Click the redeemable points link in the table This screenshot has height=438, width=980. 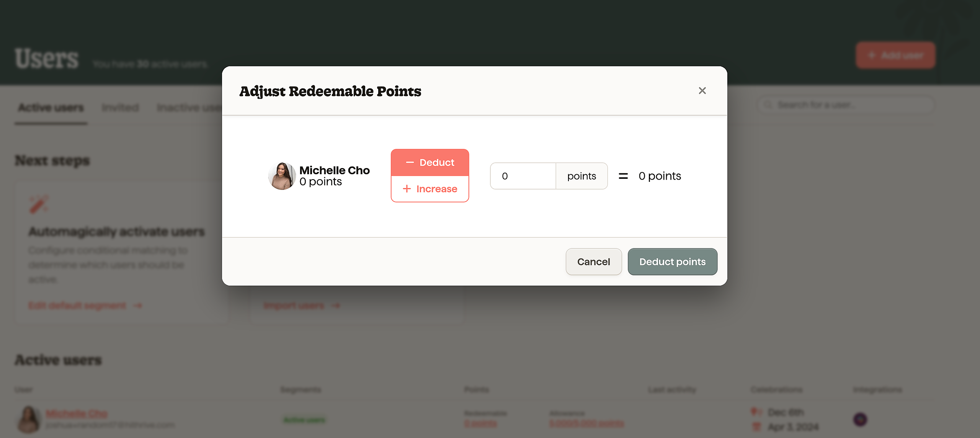point(480,424)
